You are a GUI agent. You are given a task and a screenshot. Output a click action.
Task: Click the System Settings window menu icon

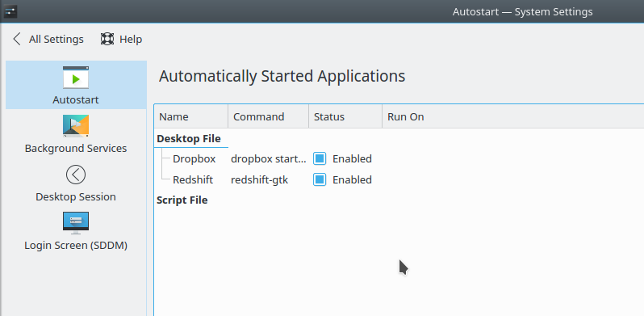[x=10, y=11]
